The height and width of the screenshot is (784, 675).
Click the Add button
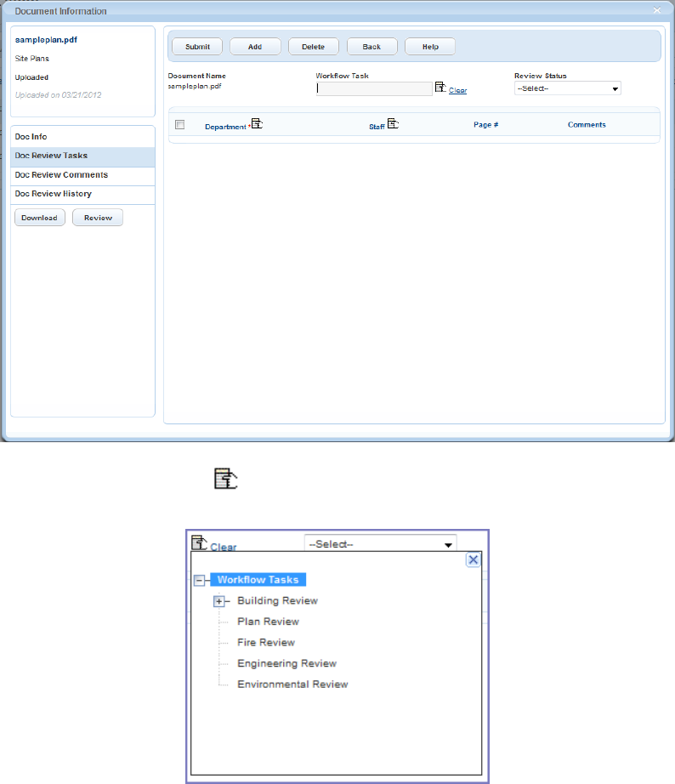[255, 47]
